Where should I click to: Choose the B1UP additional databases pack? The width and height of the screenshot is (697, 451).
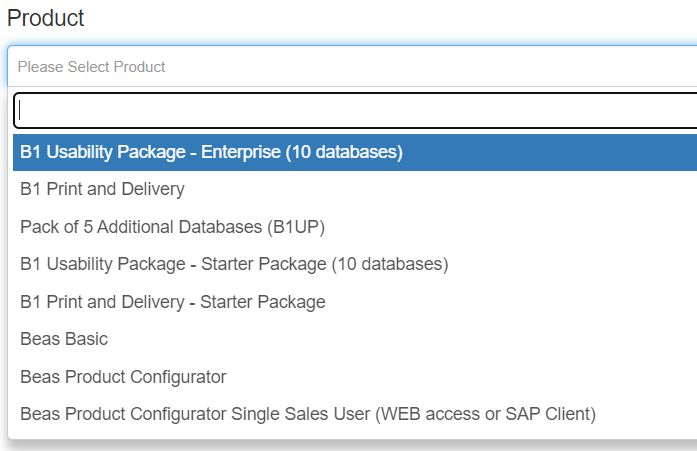[355, 227]
